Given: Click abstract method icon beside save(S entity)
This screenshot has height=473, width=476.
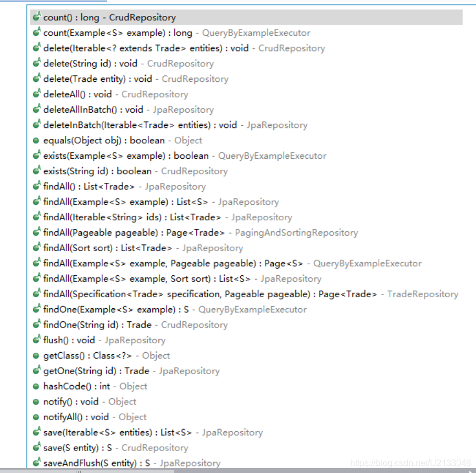Looking at the screenshot, I should [36, 447].
